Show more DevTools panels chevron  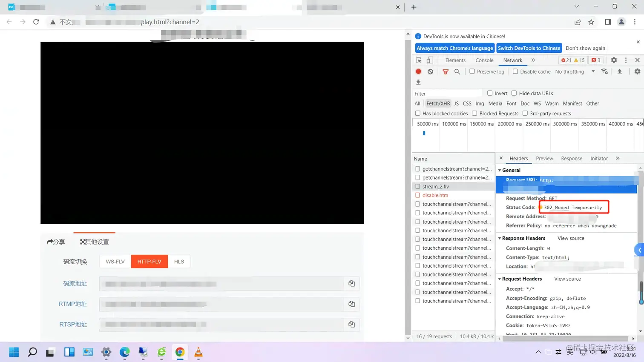click(x=533, y=60)
